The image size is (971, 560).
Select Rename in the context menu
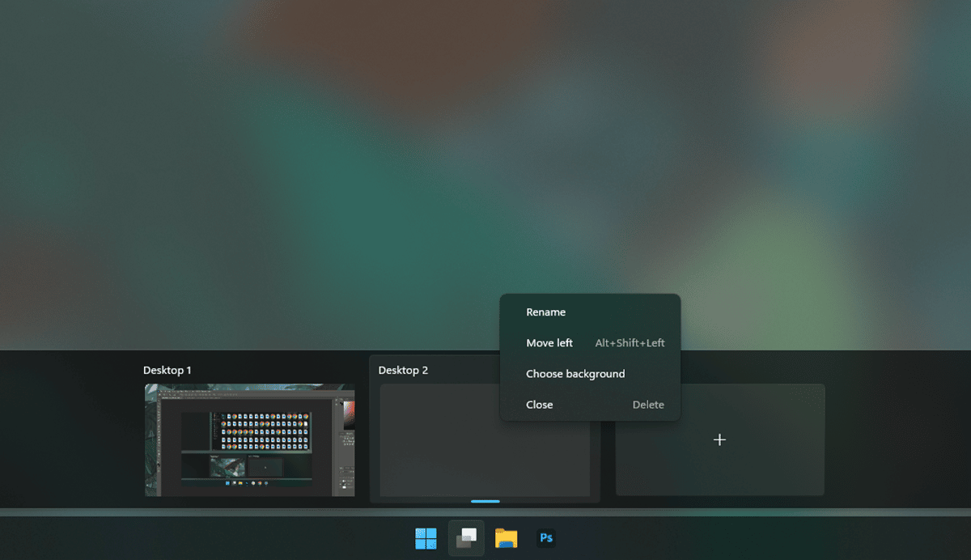[546, 312]
